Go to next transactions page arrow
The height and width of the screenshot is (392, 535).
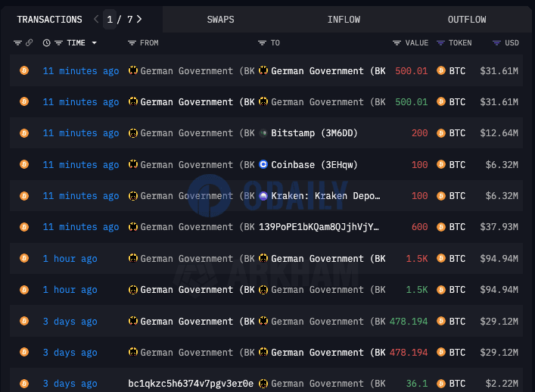[139, 19]
